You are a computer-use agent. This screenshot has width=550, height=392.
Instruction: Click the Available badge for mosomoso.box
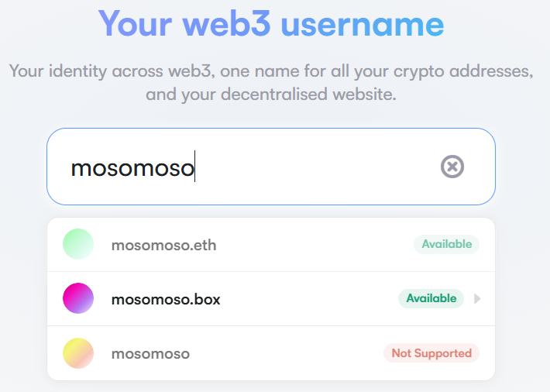coord(431,298)
